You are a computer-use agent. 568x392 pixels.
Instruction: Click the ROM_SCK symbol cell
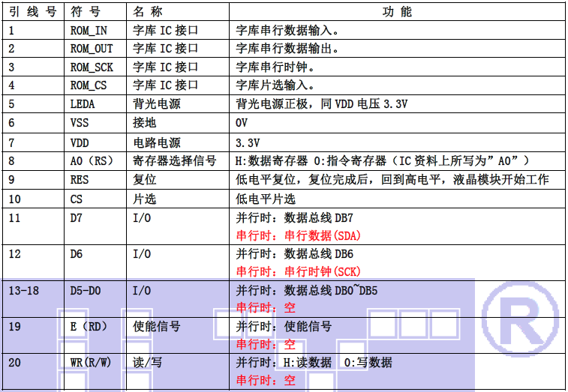[x=92, y=67]
